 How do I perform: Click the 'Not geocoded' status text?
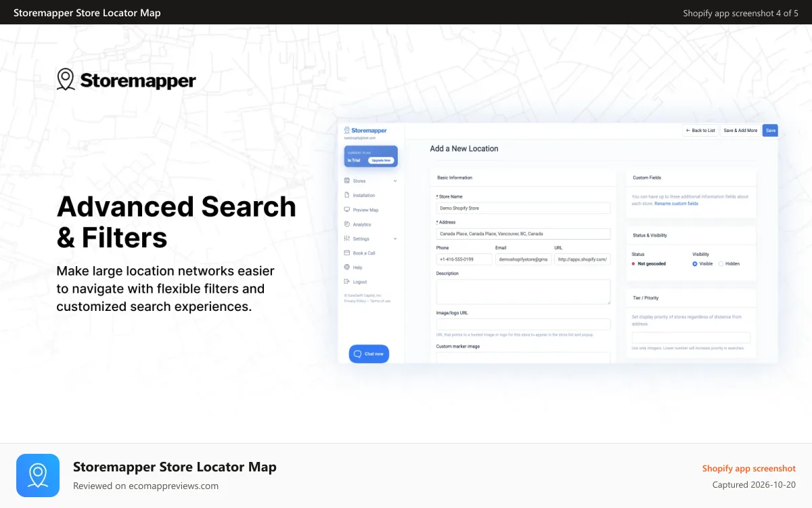(652, 263)
